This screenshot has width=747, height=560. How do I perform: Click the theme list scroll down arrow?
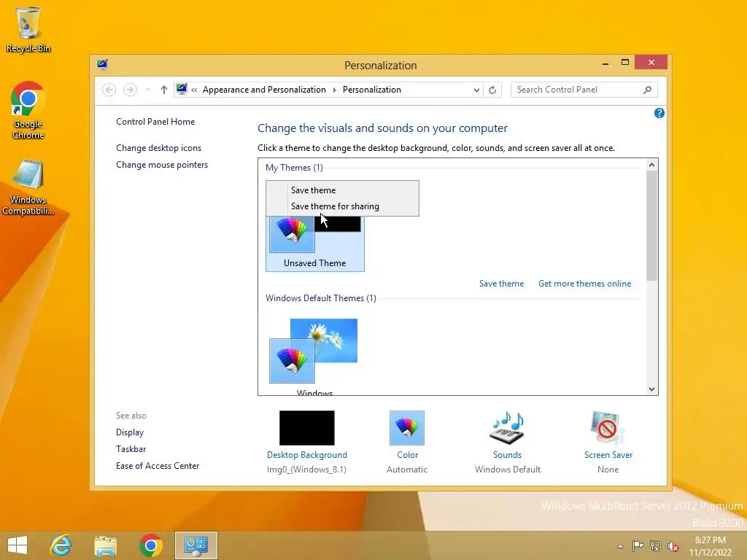coord(651,389)
